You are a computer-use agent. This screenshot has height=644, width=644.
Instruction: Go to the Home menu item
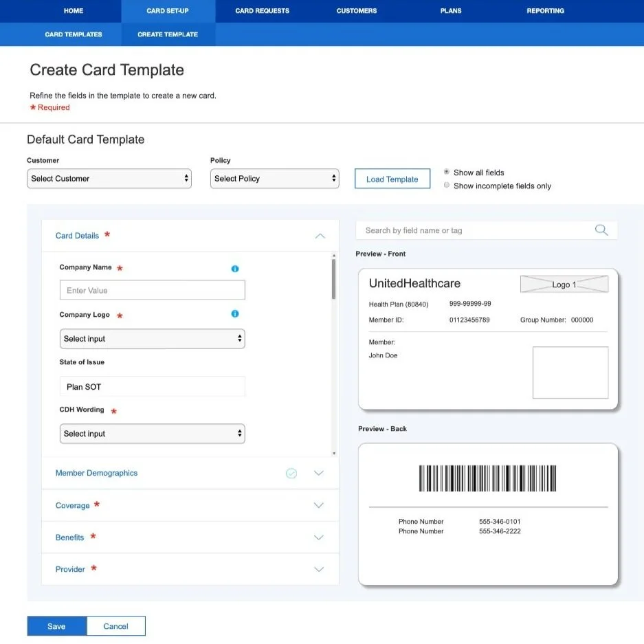pos(74,11)
